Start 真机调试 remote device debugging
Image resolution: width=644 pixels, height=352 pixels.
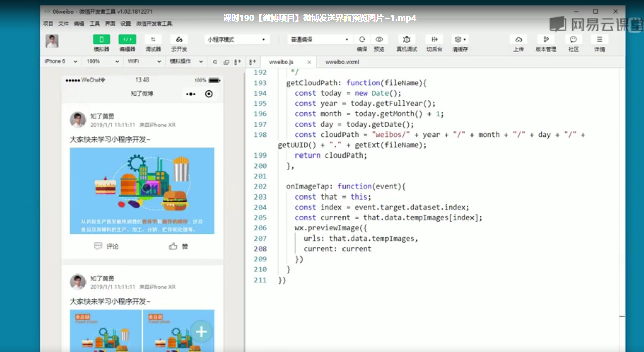(406, 40)
